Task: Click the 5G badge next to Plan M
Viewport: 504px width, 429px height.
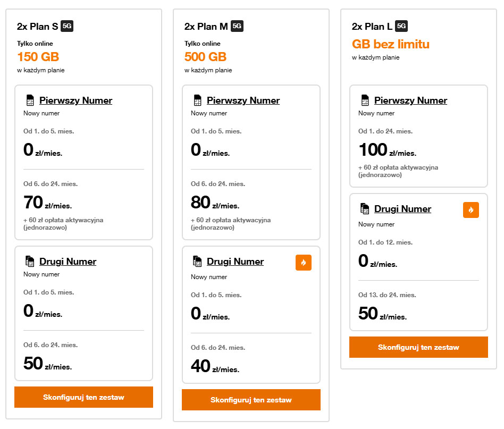Action: click(x=237, y=26)
